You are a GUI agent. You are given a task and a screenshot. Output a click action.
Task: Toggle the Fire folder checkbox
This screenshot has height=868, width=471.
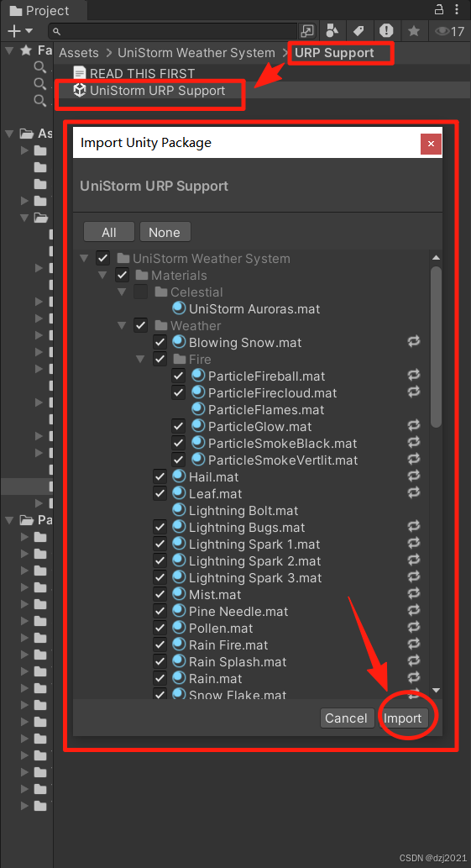160,360
